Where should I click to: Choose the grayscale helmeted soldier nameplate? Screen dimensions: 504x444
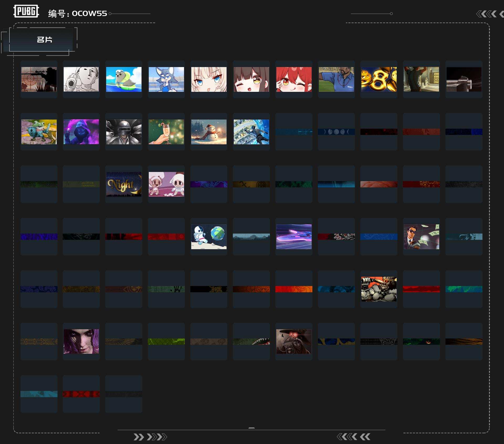(124, 132)
